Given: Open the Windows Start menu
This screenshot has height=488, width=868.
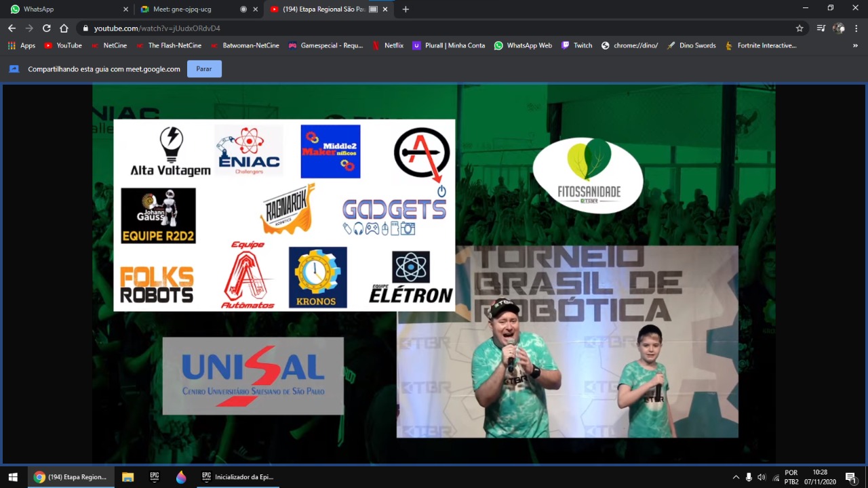Looking at the screenshot, I should pos(13,477).
